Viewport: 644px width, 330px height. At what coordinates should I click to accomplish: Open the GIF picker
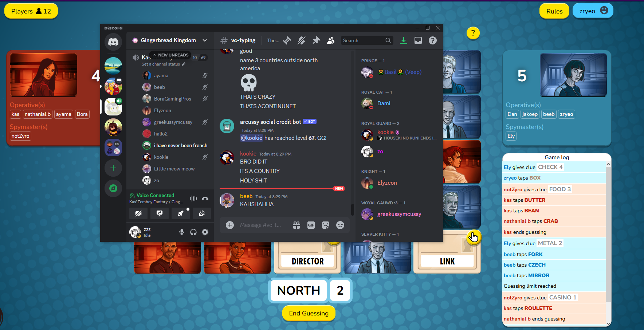(311, 225)
